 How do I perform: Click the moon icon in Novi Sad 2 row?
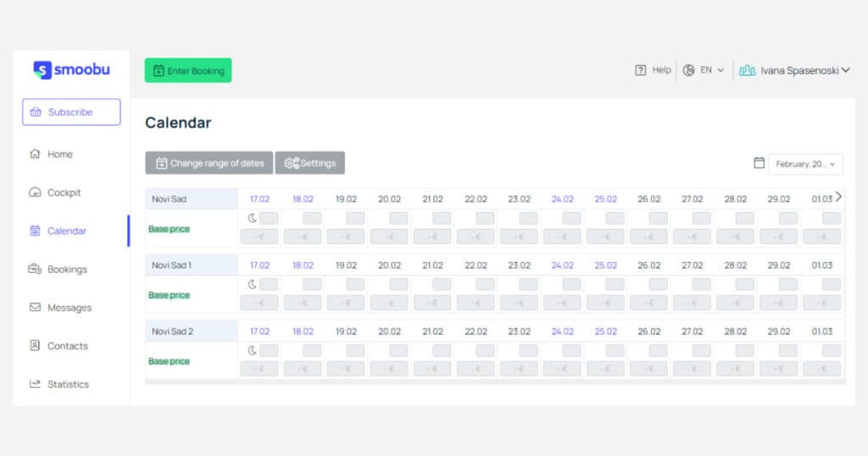[x=252, y=350]
